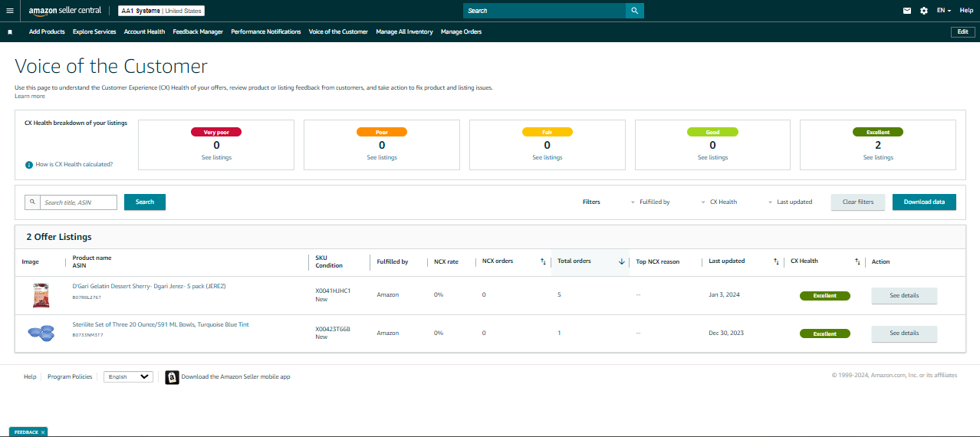Screen dimensions: 980x437
Task: Click the Very poor red badge
Action: [x=216, y=132]
